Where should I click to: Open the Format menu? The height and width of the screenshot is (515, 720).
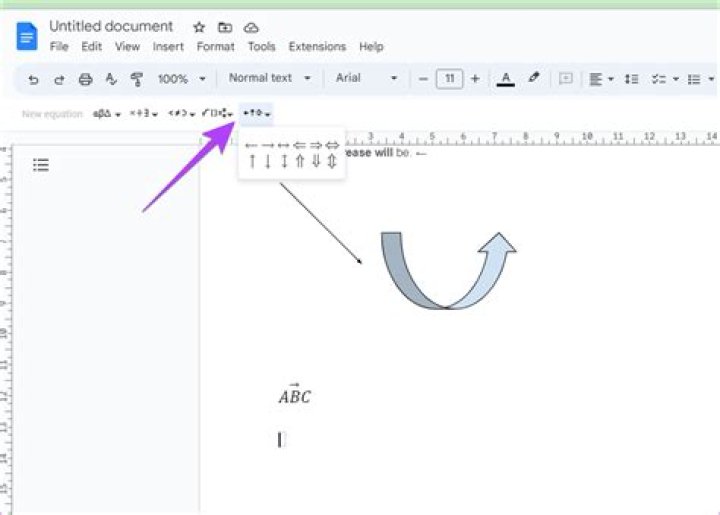(215, 46)
